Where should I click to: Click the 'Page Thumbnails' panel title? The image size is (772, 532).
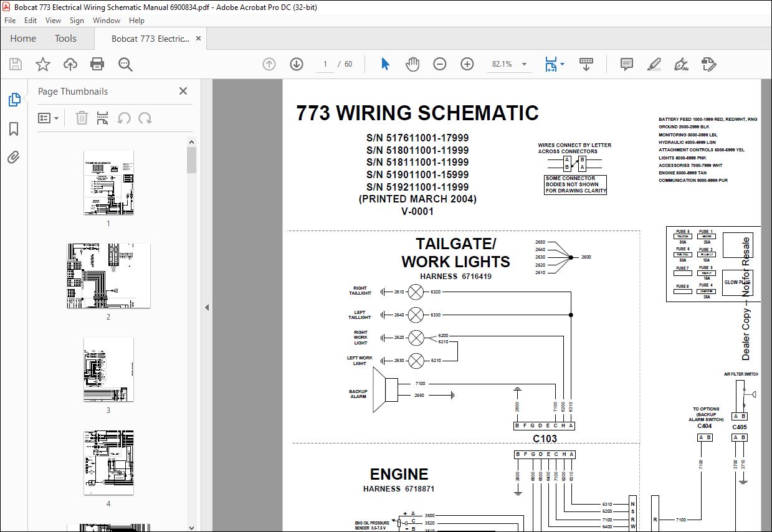(x=73, y=91)
